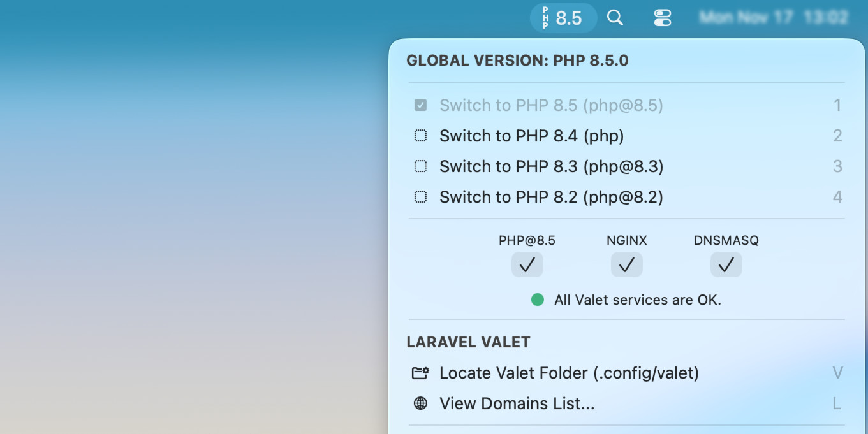Enable the PHP 8.2 checkbox

point(420,197)
